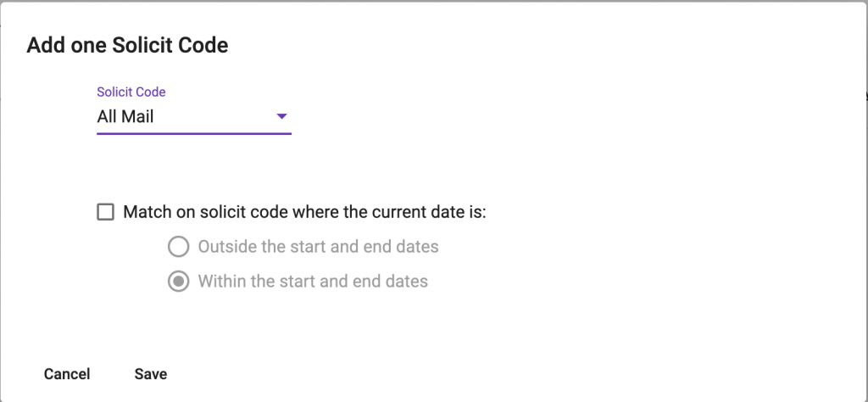The width and height of the screenshot is (868, 402).
Task: Click the Solicit Code field label
Action: point(131,92)
